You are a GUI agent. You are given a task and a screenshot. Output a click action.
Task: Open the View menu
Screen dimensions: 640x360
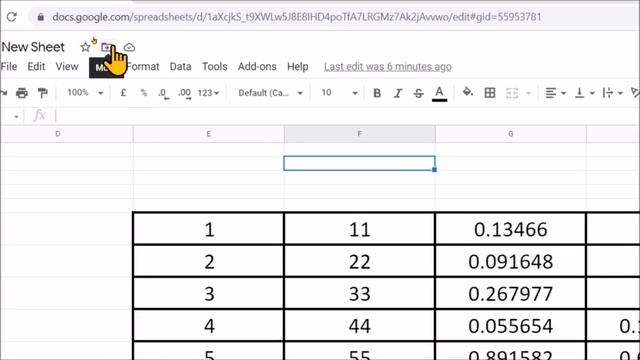click(x=67, y=67)
